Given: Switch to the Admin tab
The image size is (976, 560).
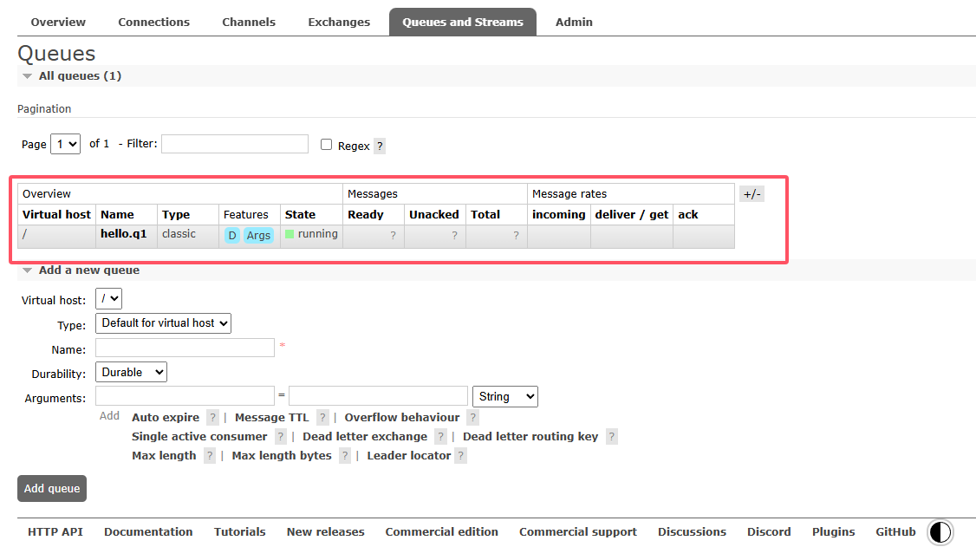Looking at the screenshot, I should [x=574, y=22].
